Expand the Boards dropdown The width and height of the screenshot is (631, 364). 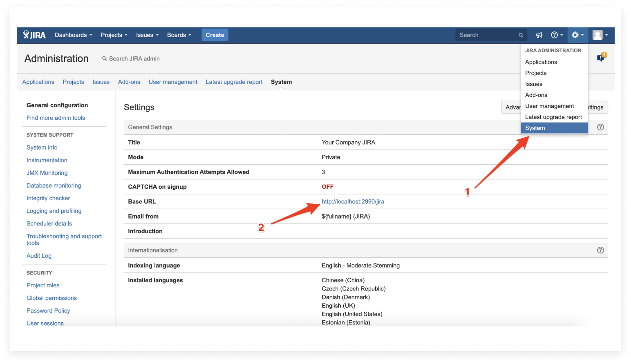179,35
